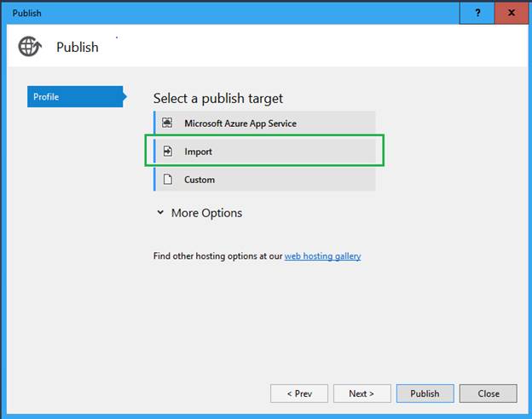Click the Custom blank page icon
This screenshot has height=419, width=532.
pos(167,180)
